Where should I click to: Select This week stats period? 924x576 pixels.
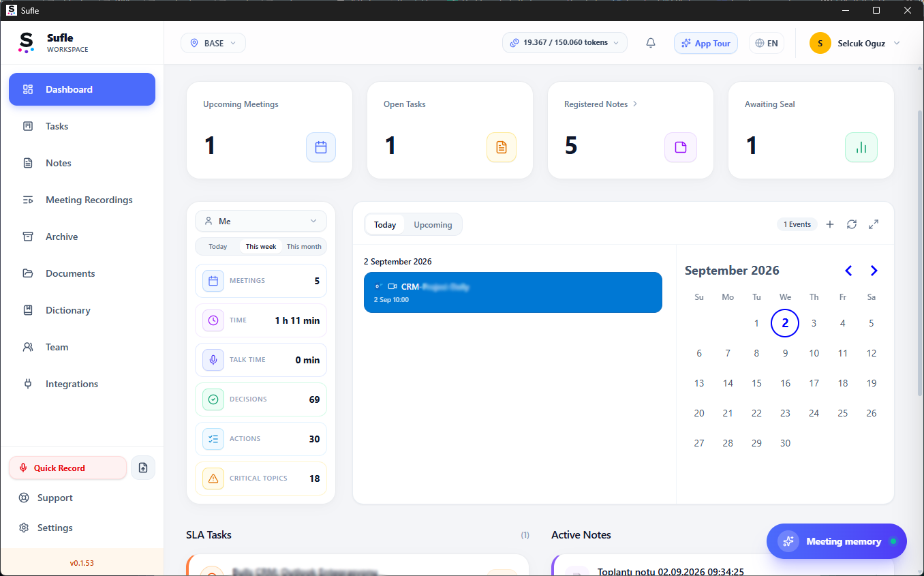click(261, 246)
